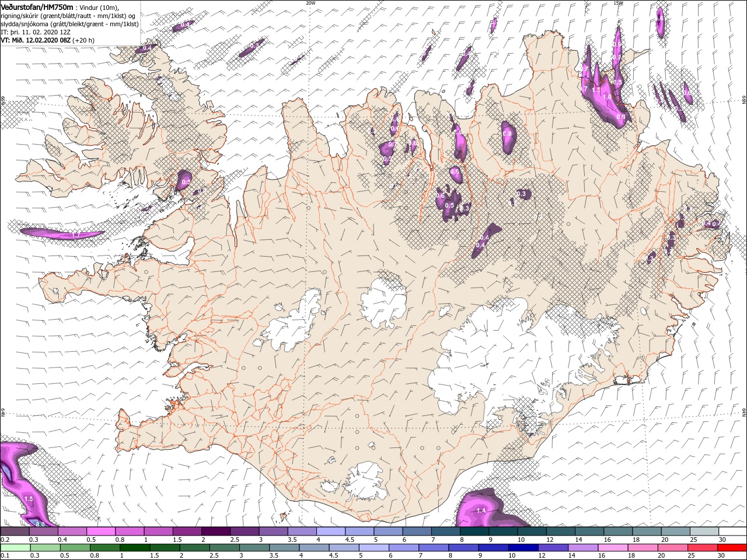Pick the lightest green bottom legend swatch at 0.1

[x=15, y=548]
